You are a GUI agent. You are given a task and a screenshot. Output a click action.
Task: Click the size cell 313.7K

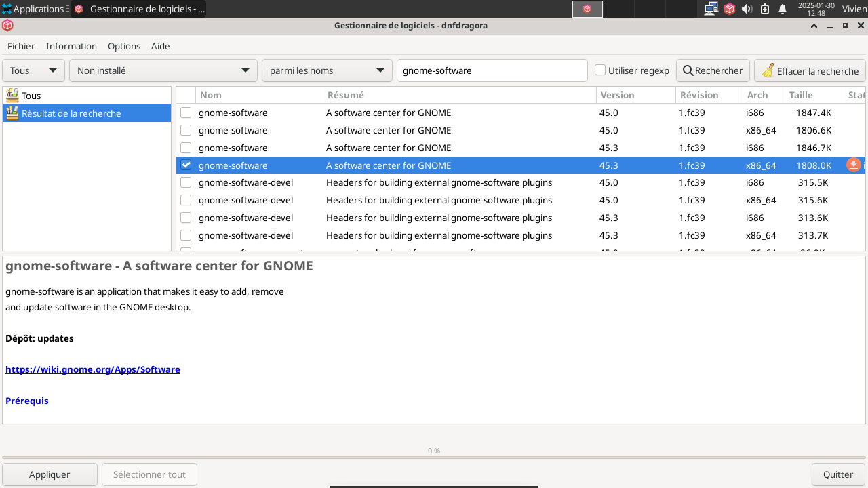tap(813, 235)
